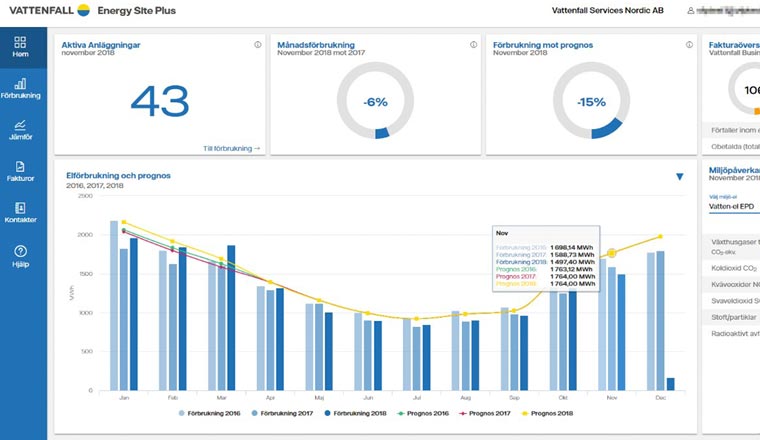The width and height of the screenshot is (760, 440).
Task: Open Förbrukning in the sidebar
Action: click(21, 88)
